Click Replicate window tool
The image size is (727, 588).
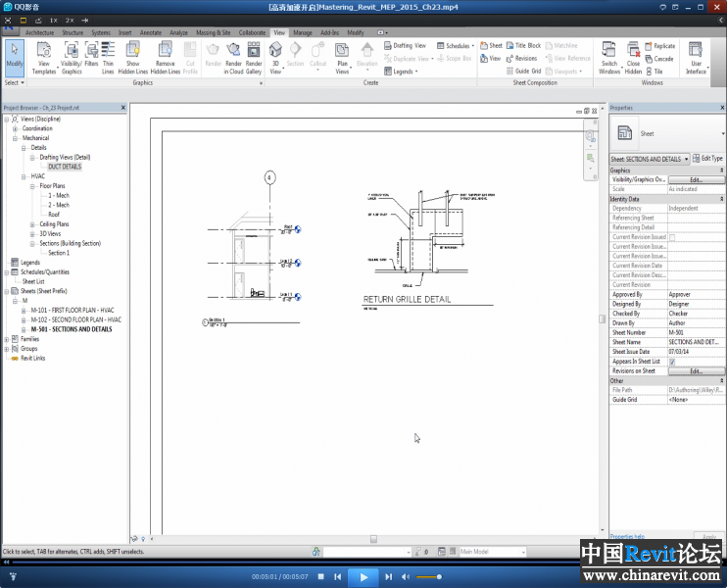(659, 46)
